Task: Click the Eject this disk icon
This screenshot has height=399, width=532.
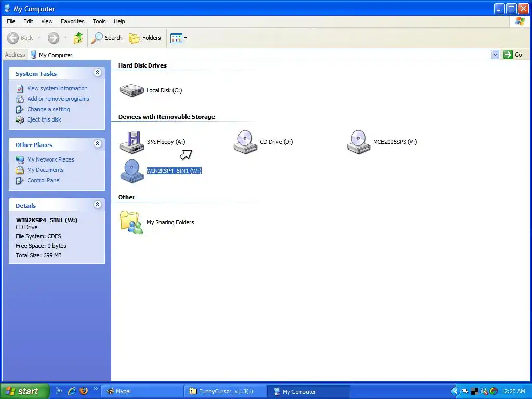Action: [x=20, y=120]
